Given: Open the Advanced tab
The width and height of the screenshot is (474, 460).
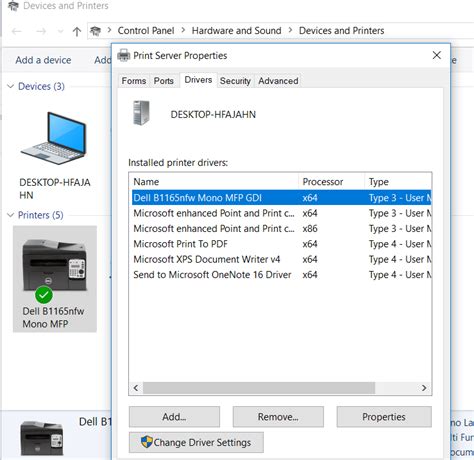Looking at the screenshot, I should pos(278,81).
